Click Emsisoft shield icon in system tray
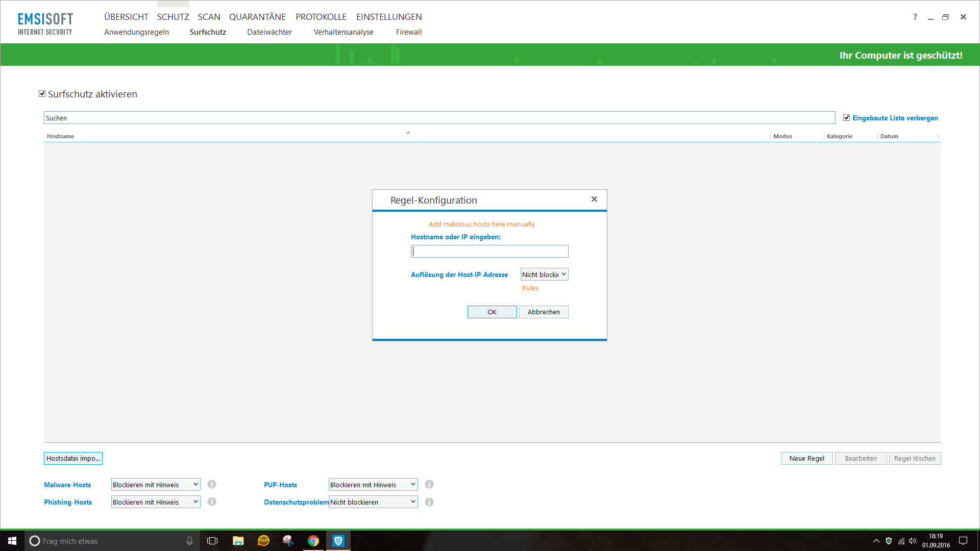This screenshot has width=980, height=551. point(889,541)
